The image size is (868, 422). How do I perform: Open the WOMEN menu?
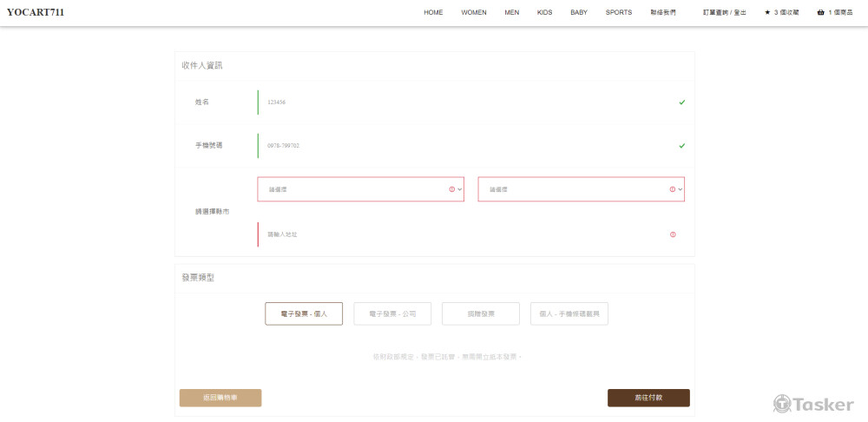coord(474,13)
